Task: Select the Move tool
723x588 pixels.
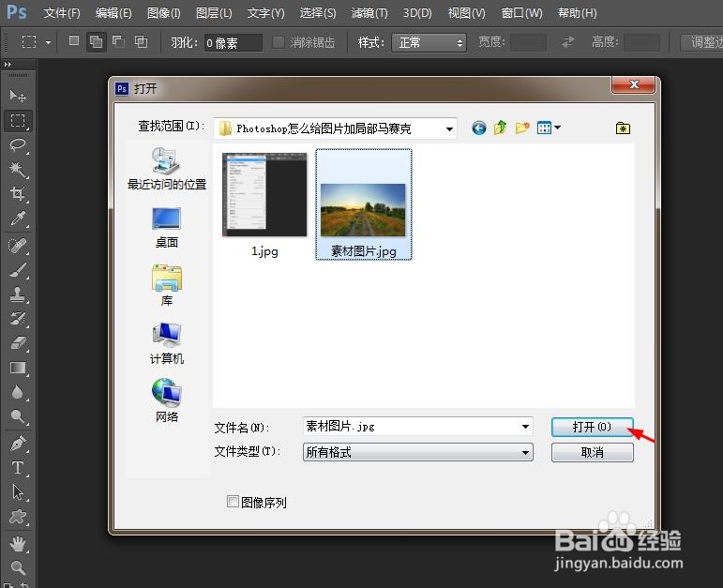Action: pos(18,96)
